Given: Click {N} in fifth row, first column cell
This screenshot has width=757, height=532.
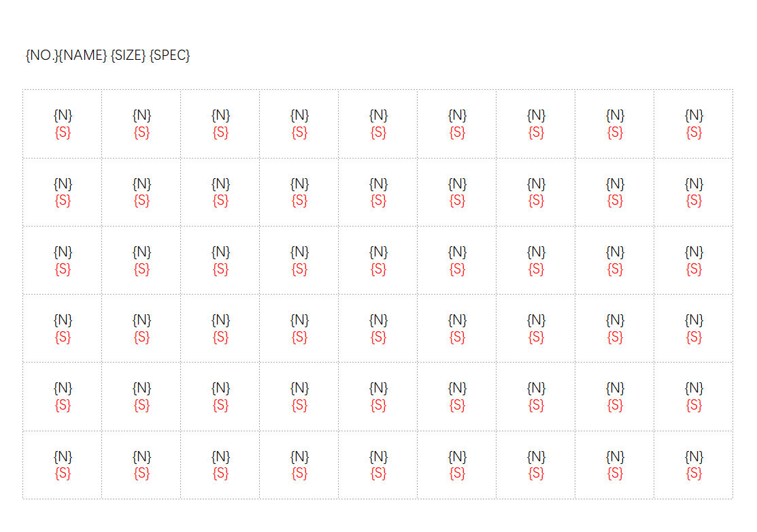Looking at the screenshot, I should point(63,388).
